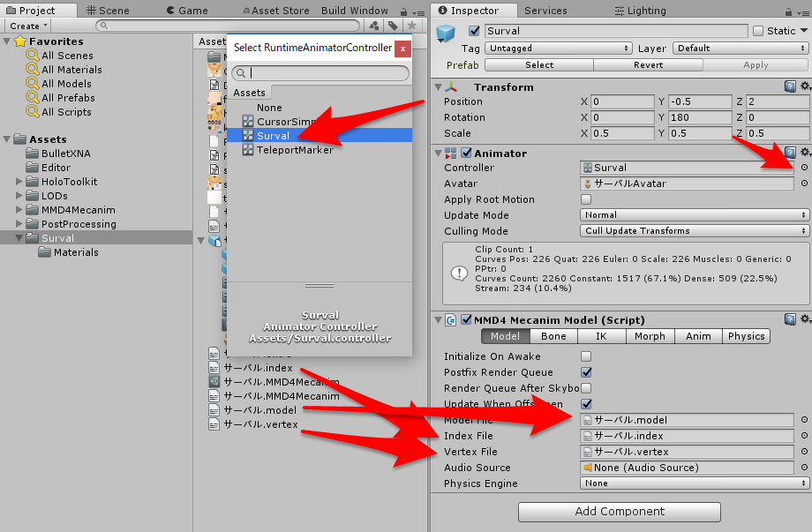Switch to the Bone tab

pos(553,336)
